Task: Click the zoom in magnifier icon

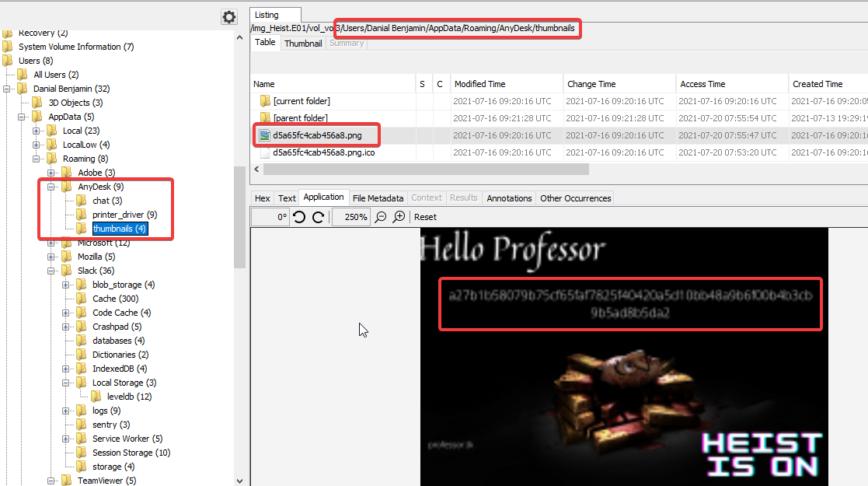Action: [x=399, y=217]
